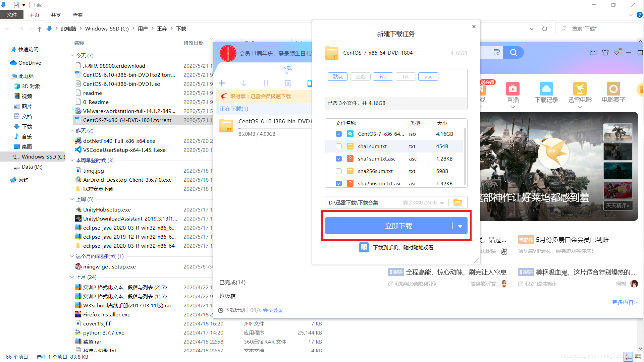This screenshot has width=644, height=362.
Task: Collapse the 今天 (7) file group
Action: 72,55
